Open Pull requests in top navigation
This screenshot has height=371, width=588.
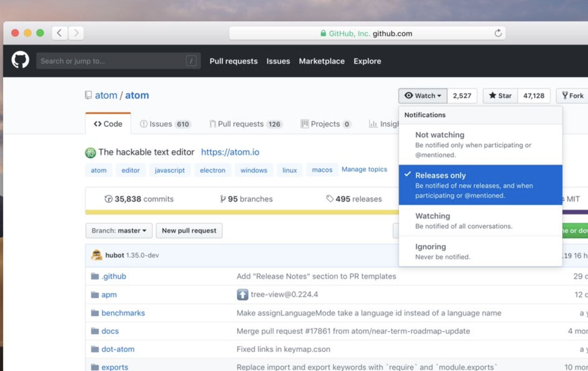233,61
